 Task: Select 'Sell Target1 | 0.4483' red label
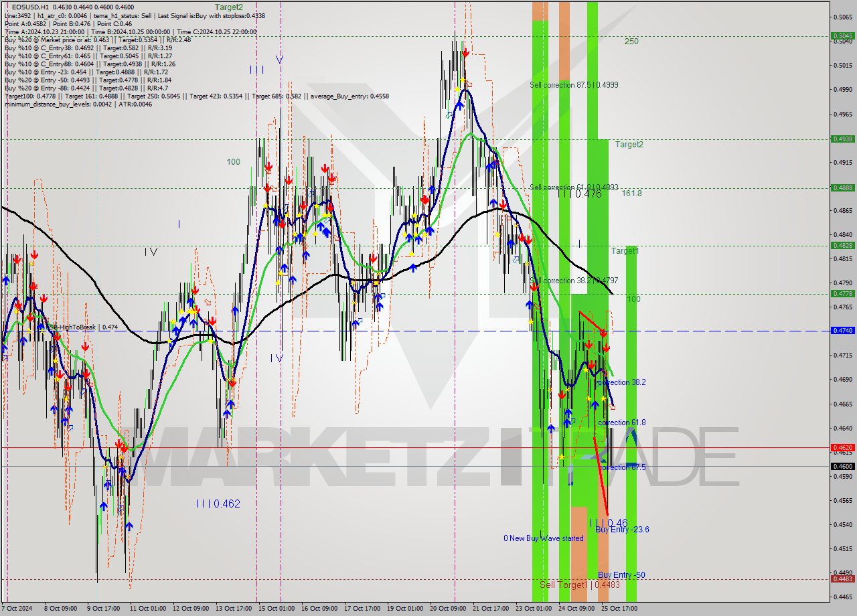[x=580, y=585]
